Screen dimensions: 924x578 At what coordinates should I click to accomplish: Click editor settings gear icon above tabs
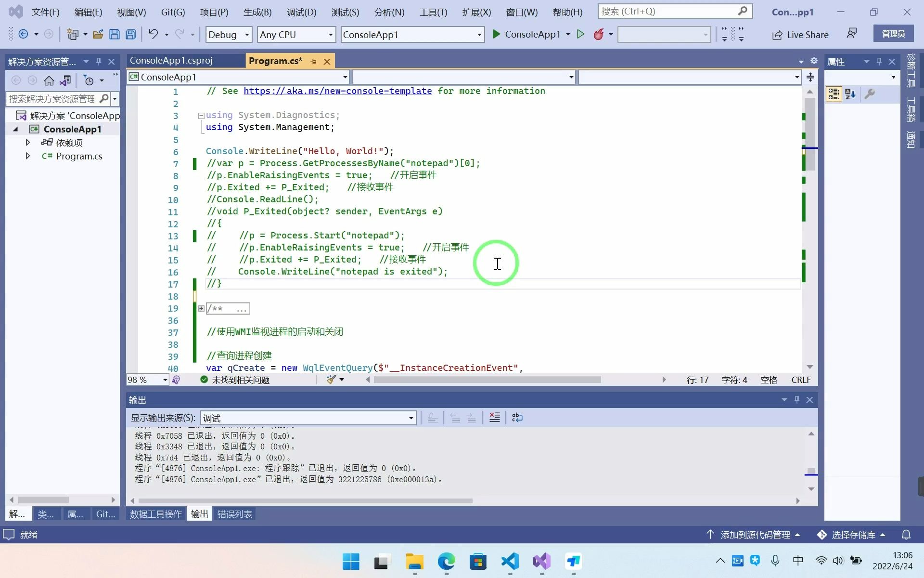(x=814, y=61)
